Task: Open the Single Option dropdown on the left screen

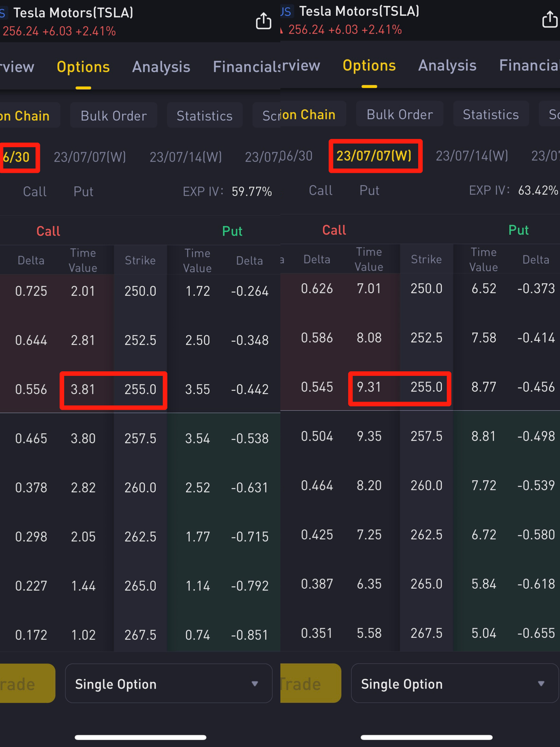Action: (x=168, y=683)
